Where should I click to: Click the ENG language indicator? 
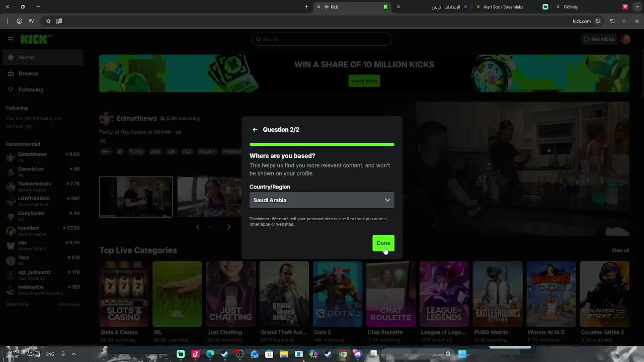coord(50,354)
